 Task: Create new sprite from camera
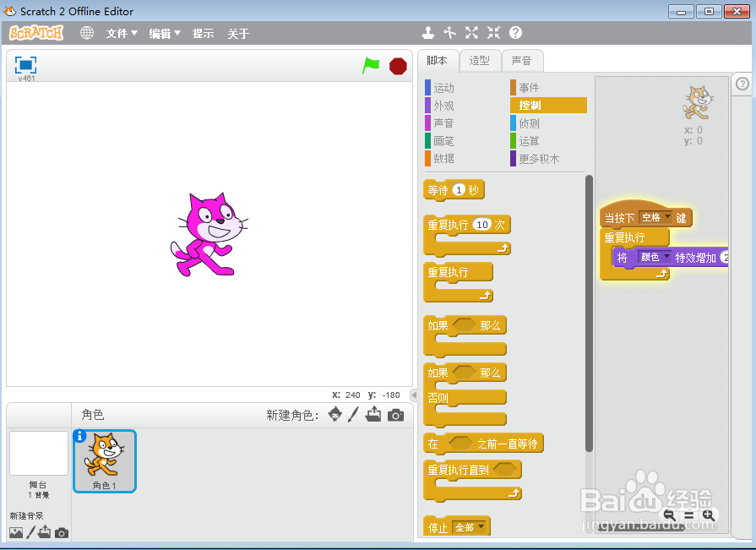[396, 415]
